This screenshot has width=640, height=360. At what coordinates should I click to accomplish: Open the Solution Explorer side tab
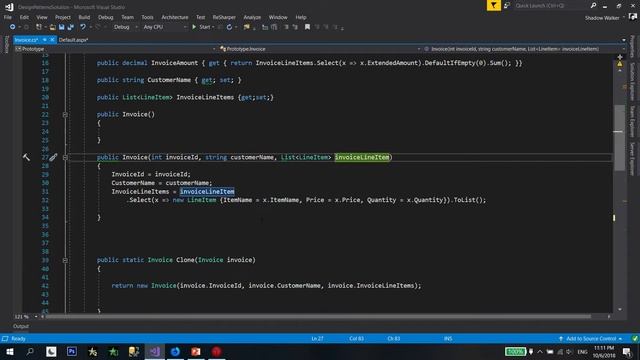(632, 81)
